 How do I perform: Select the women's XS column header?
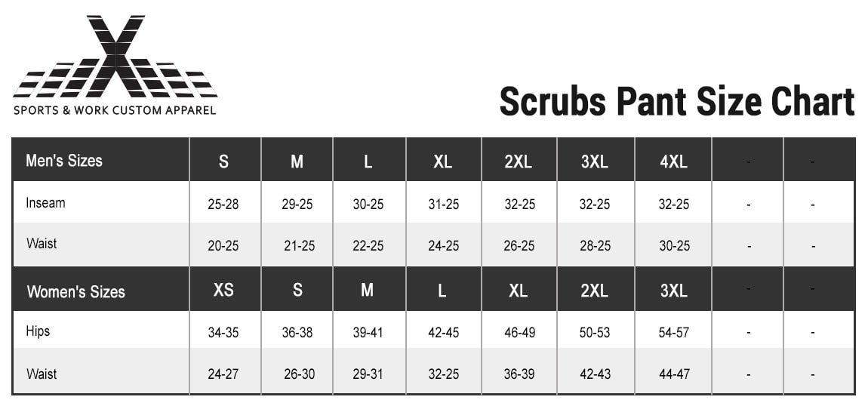click(x=223, y=290)
